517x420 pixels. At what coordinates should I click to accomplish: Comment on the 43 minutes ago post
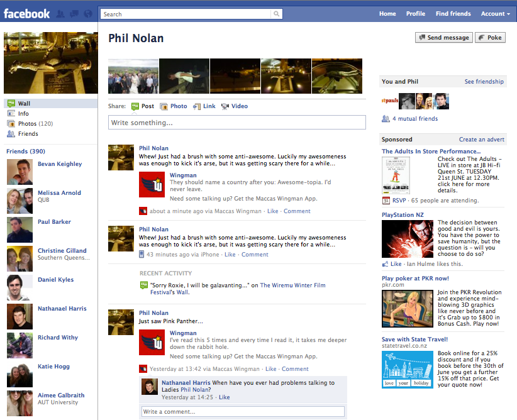255,255
